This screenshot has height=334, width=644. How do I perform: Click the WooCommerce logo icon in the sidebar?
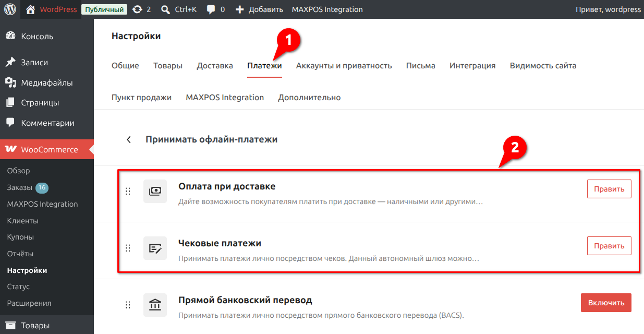click(x=10, y=149)
